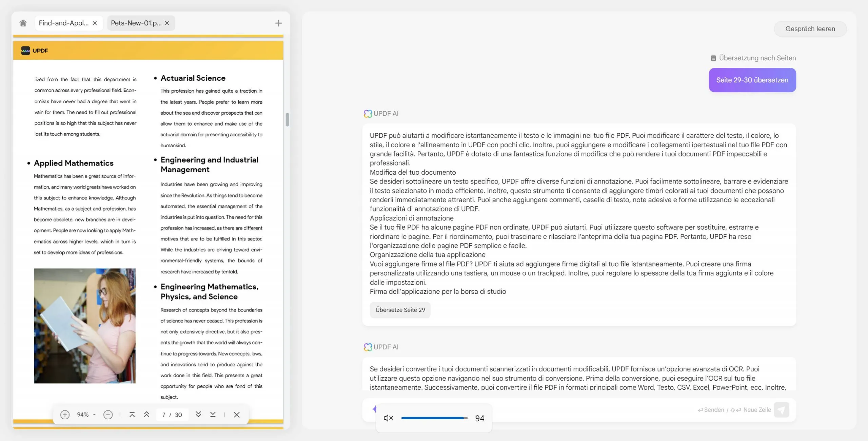
Task: Go to next page double-chevron down
Action: tap(198, 414)
